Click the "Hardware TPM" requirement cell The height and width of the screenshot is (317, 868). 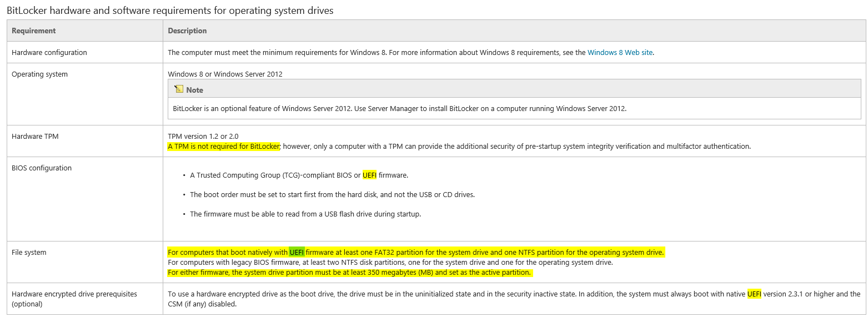(84, 141)
